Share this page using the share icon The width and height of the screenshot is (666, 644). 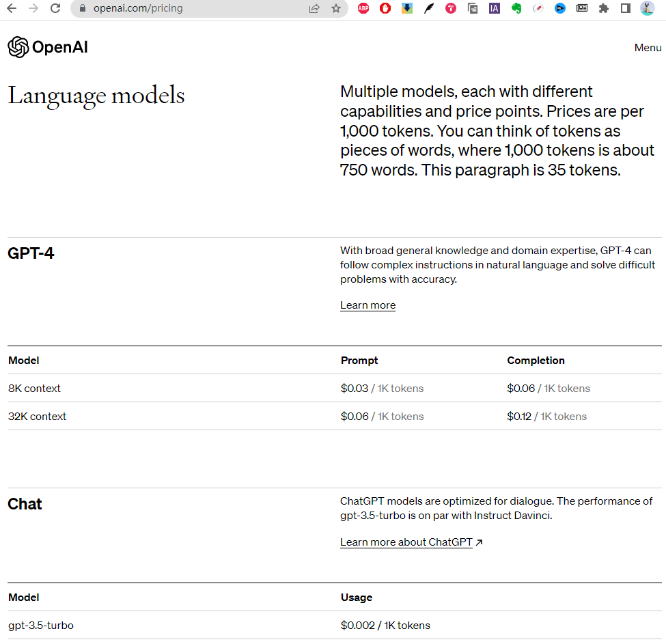click(x=314, y=8)
